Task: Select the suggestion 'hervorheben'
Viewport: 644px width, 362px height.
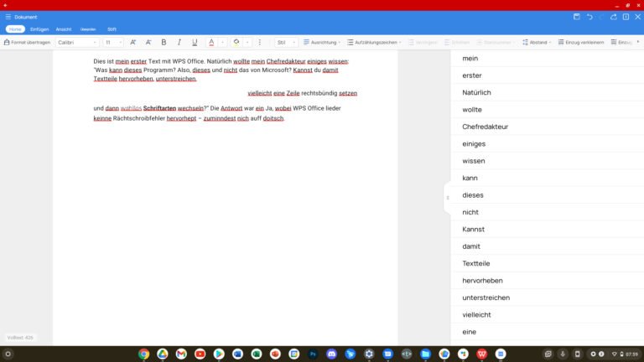Action: 547,281
